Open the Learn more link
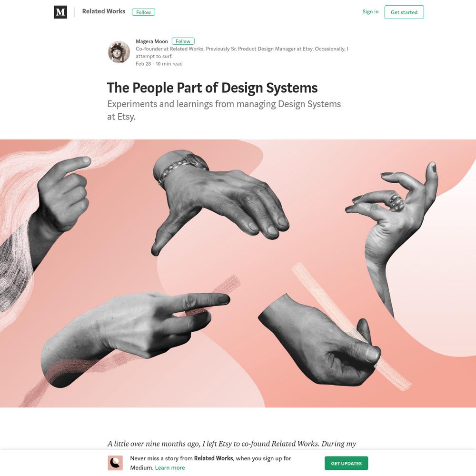Screen dimensions: 476x476 (170, 467)
